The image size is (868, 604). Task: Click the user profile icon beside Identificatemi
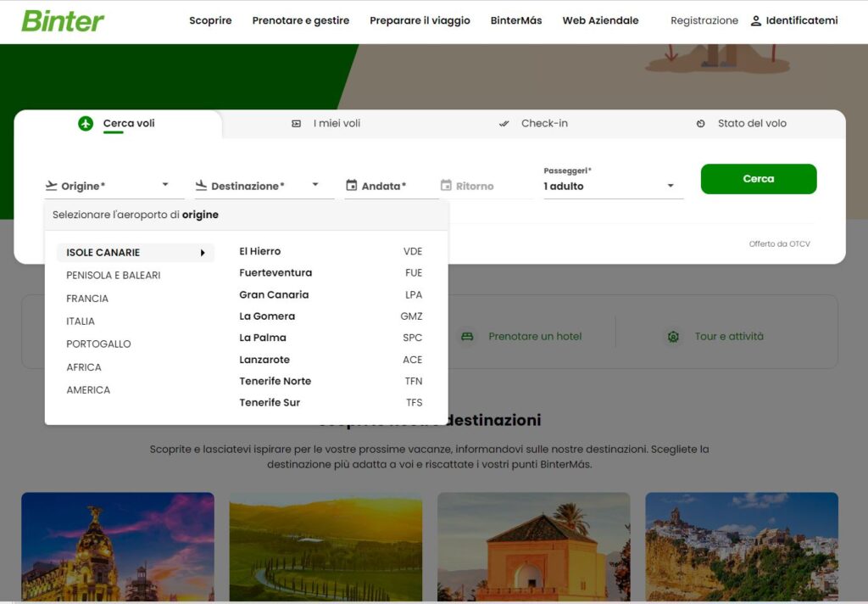coord(755,21)
